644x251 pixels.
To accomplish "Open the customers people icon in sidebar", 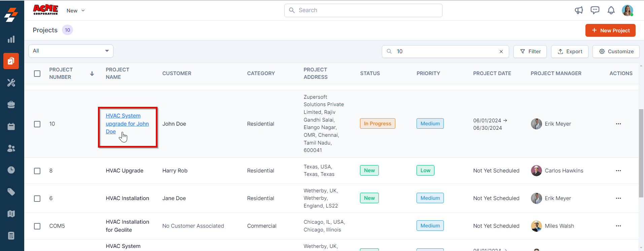I will point(11,148).
